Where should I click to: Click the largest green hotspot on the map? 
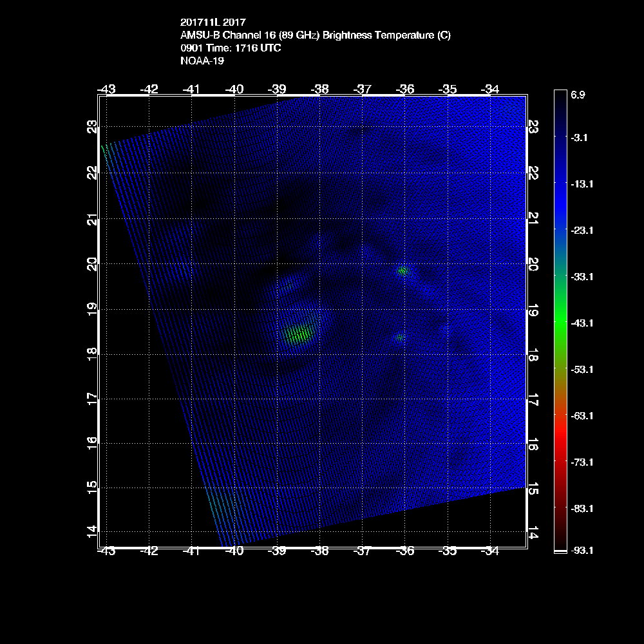pyautogui.click(x=298, y=334)
